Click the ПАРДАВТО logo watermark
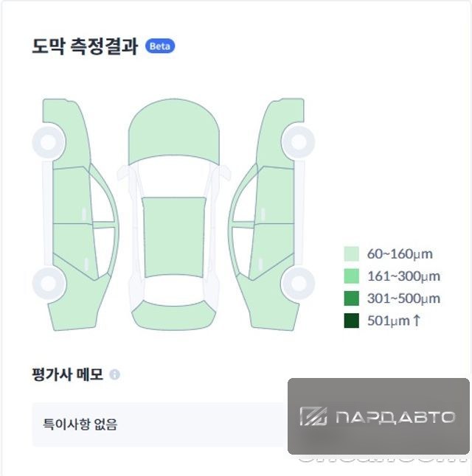472x476 pixels. point(378,416)
